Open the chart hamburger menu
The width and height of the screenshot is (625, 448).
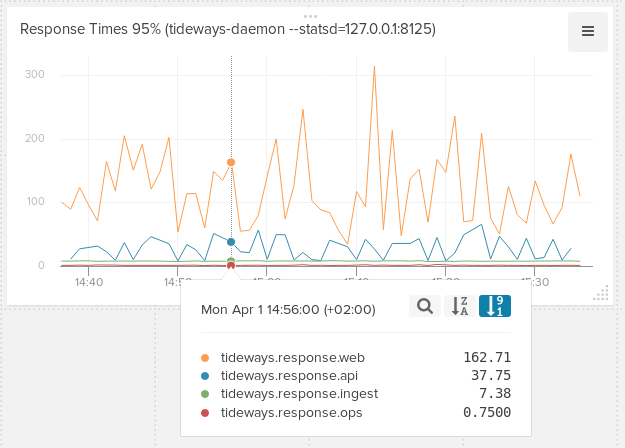coord(588,31)
